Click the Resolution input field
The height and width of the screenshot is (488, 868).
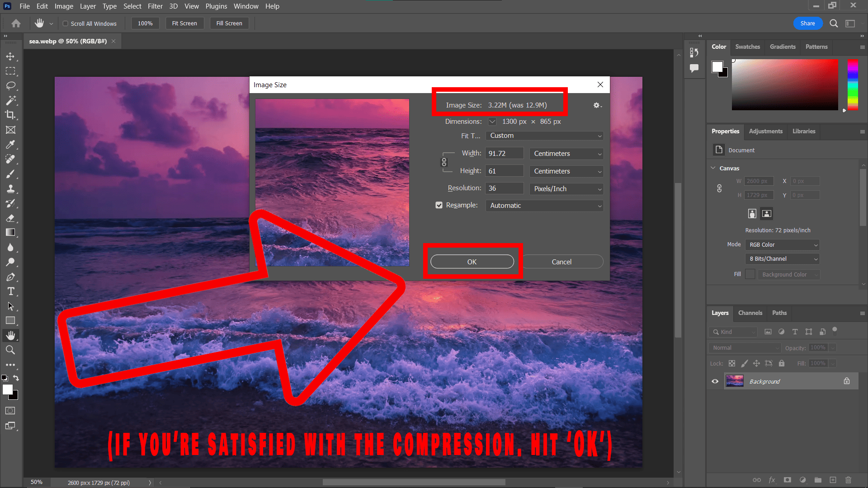pyautogui.click(x=504, y=188)
